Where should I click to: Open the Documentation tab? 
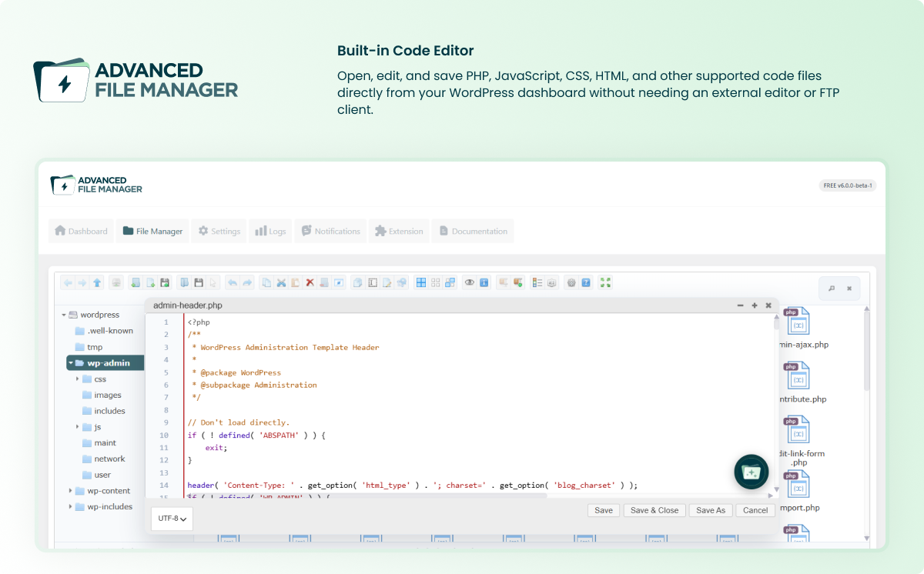point(472,231)
